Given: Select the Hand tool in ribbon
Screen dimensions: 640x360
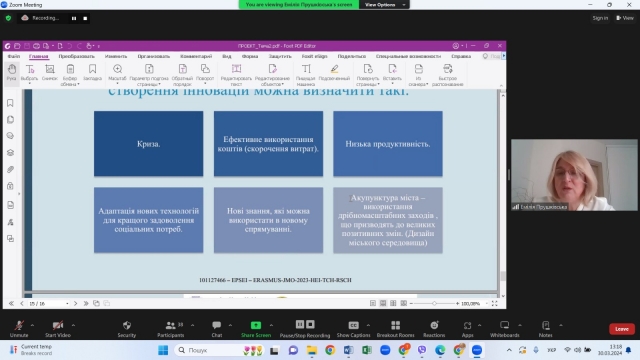Looking at the screenshot, I should click(x=11, y=73).
